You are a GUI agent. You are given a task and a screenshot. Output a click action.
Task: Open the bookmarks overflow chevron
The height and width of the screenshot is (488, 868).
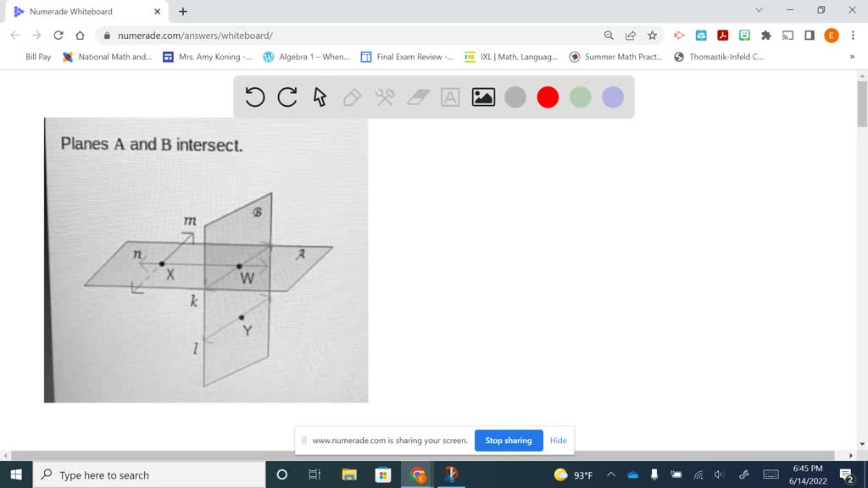(853, 57)
